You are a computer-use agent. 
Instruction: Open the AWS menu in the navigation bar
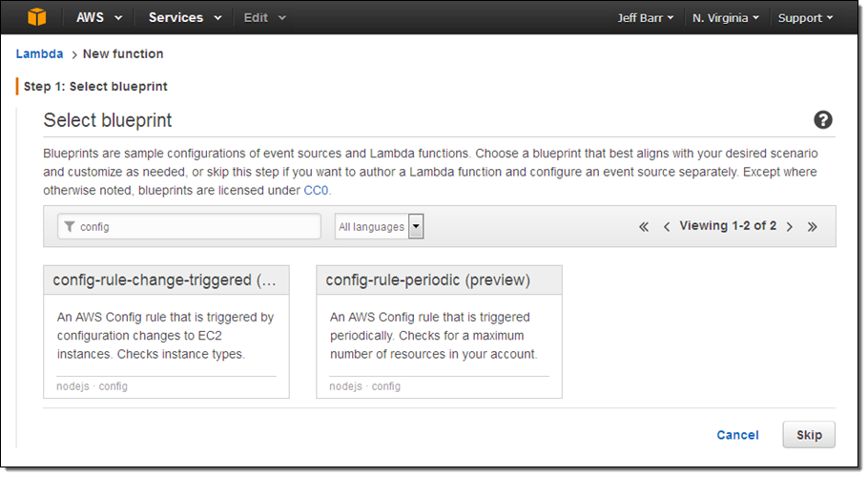tap(99, 17)
